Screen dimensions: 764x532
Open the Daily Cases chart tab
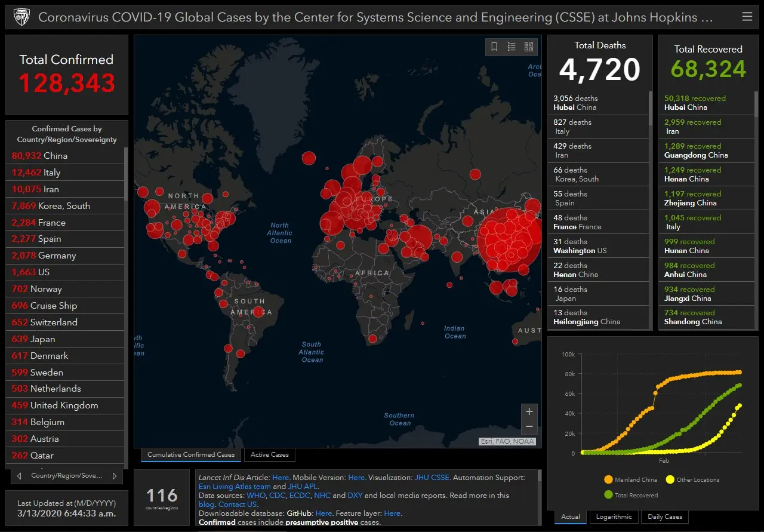pos(665,517)
